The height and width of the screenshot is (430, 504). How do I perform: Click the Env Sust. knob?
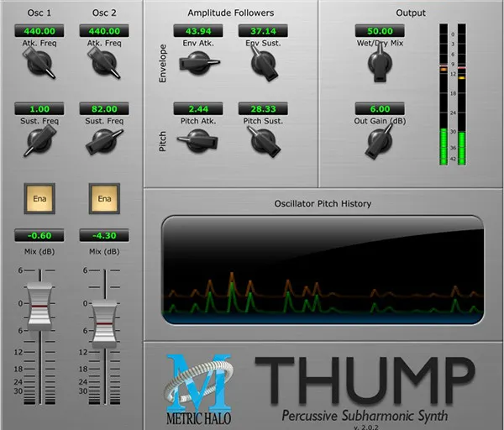[x=263, y=62]
